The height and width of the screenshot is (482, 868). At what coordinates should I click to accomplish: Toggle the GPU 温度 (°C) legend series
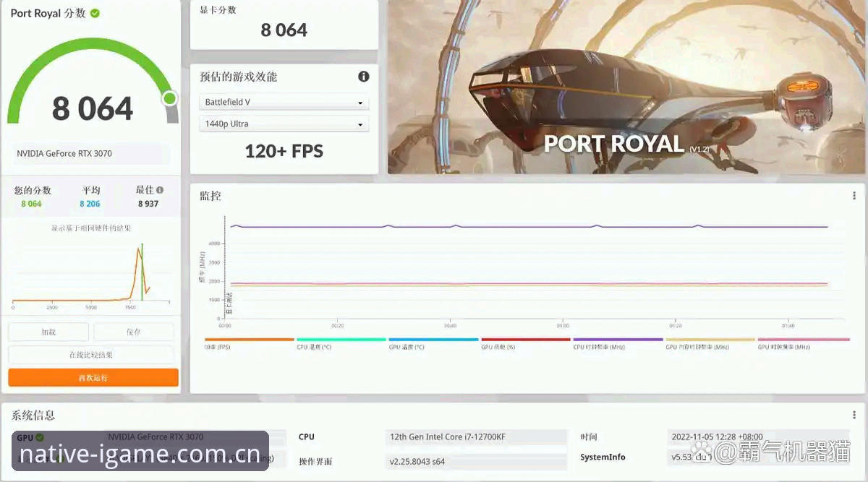point(433,343)
